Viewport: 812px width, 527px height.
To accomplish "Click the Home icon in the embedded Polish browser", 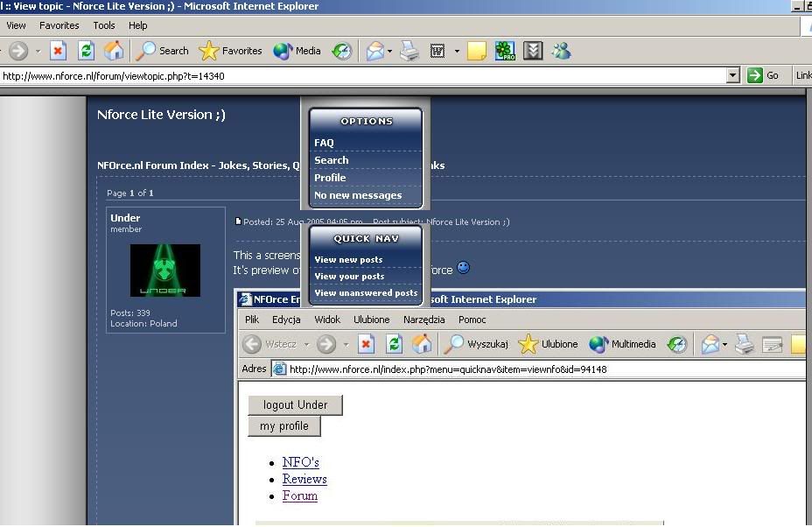I will (x=422, y=344).
